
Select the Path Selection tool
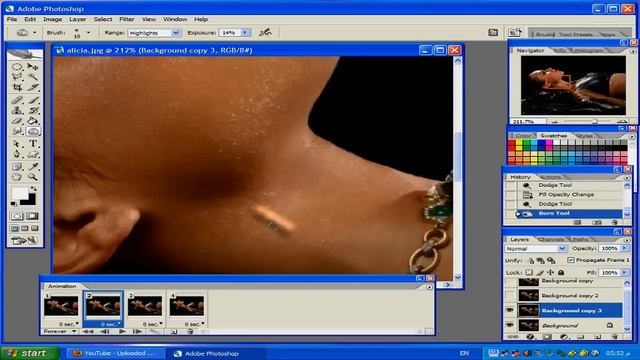[x=17, y=144]
